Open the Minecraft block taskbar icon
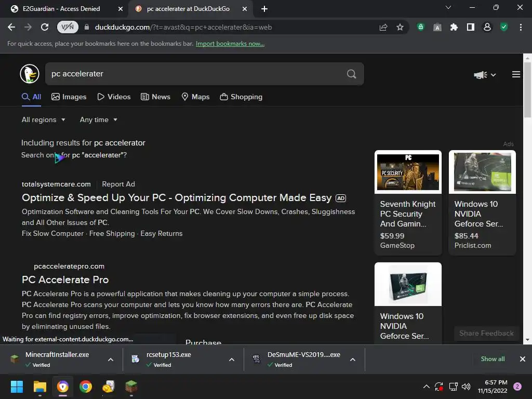The width and height of the screenshot is (532, 399). 131,387
